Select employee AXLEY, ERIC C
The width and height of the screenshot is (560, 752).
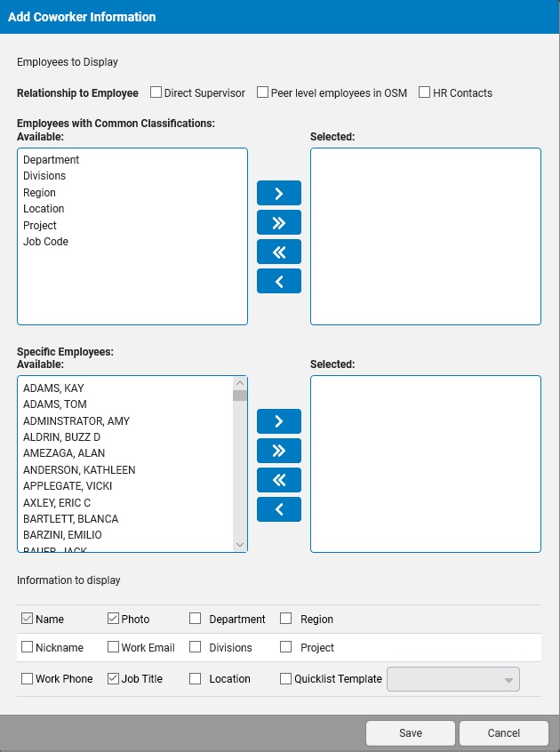pyautogui.click(x=57, y=502)
